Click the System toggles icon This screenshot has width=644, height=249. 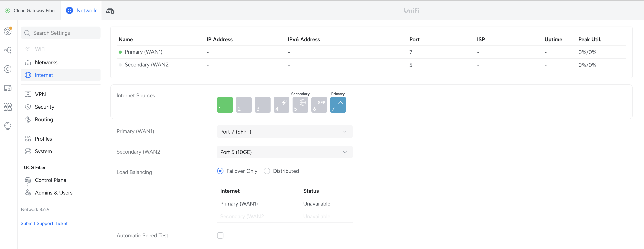(28, 151)
